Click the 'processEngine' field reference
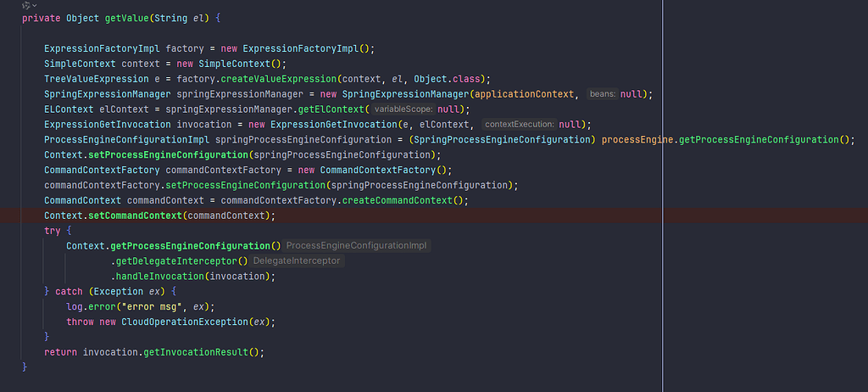868x392 pixels. click(x=637, y=140)
